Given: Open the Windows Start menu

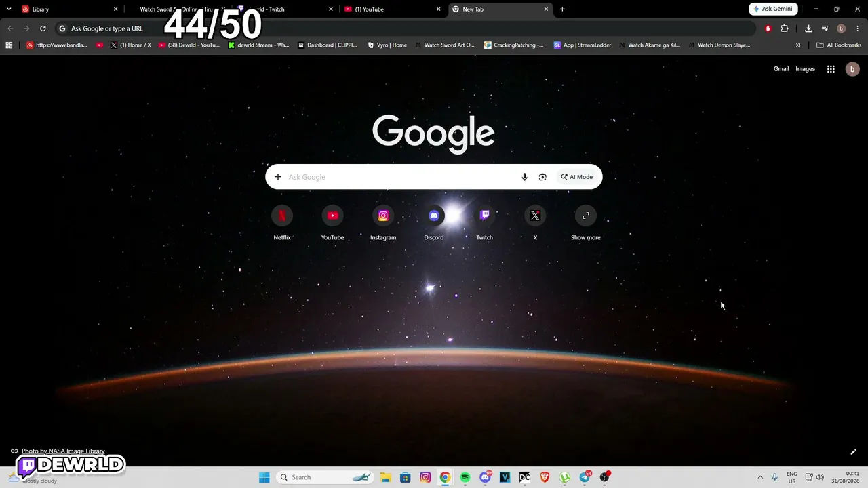Looking at the screenshot, I should point(264,477).
